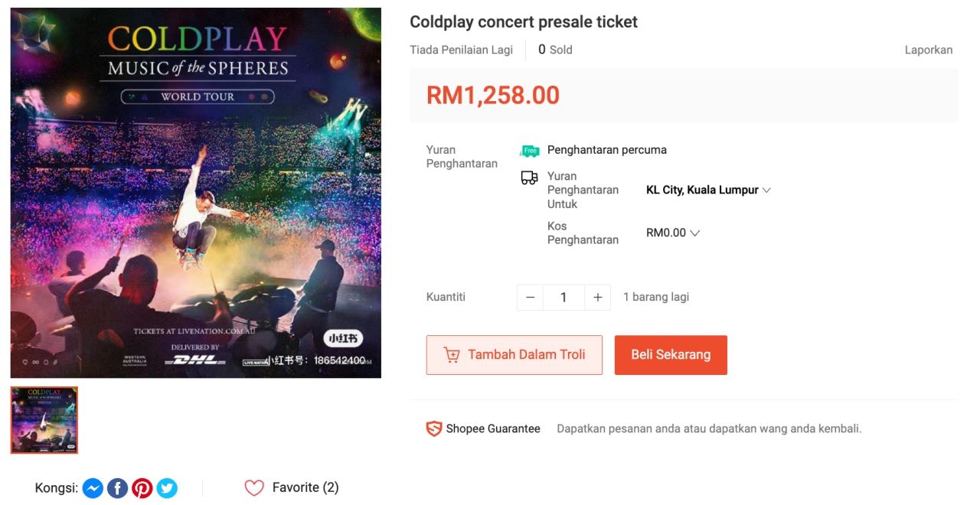Expand the RM0.00 shipping cost dropdown
980x505 pixels.
click(672, 233)
